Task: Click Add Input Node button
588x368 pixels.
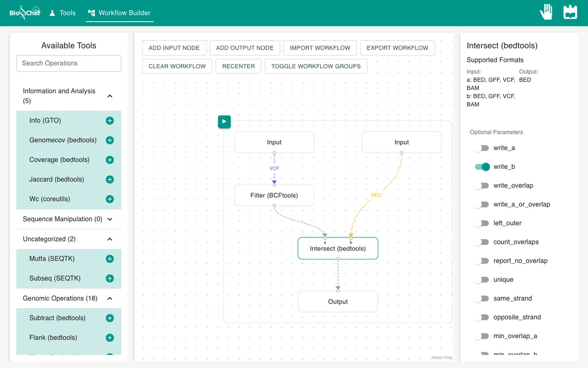Action: (174, 48)
